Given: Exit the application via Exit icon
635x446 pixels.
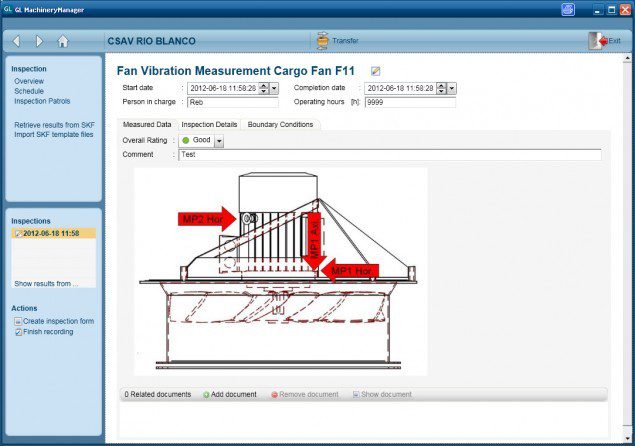Looking at the screenshot, I should (598, 41).
